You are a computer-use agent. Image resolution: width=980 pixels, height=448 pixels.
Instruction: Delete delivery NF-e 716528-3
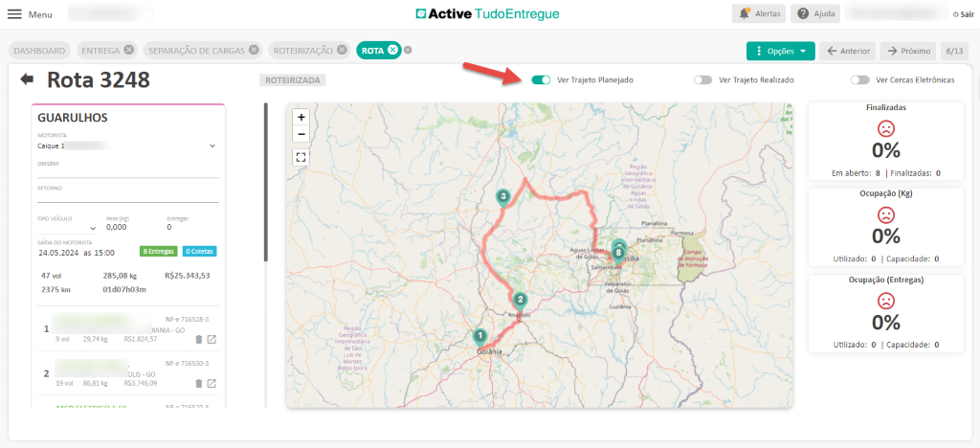coord(199,339)
